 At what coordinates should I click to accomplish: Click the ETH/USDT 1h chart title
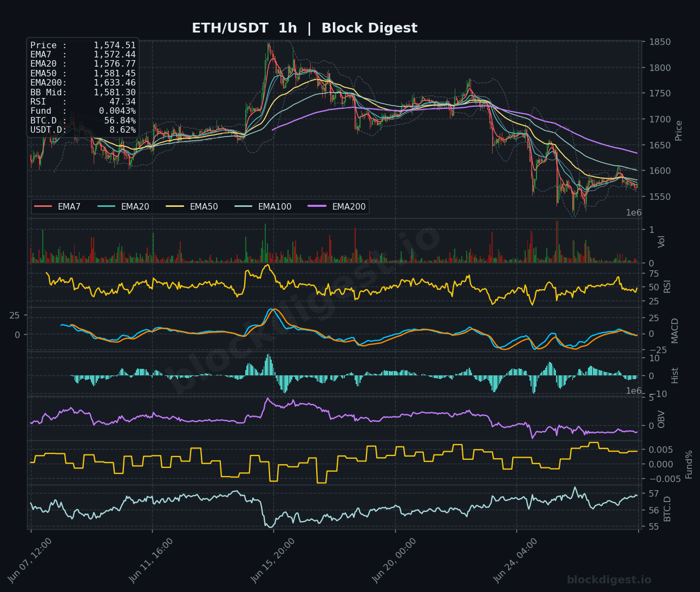[x=304, y=28]
